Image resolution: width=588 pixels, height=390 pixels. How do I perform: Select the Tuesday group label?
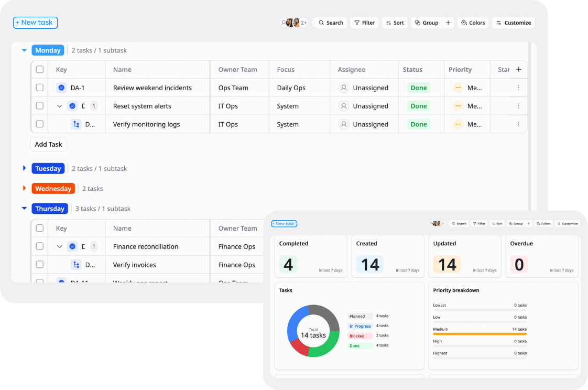point(48,168)
